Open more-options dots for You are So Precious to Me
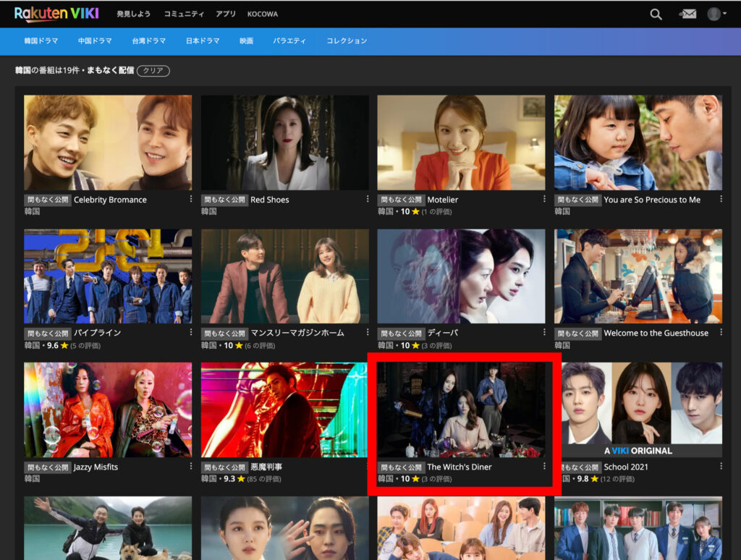Image resolution: width=741 pixels, height=560 pixels. click(x=721, y=199)
